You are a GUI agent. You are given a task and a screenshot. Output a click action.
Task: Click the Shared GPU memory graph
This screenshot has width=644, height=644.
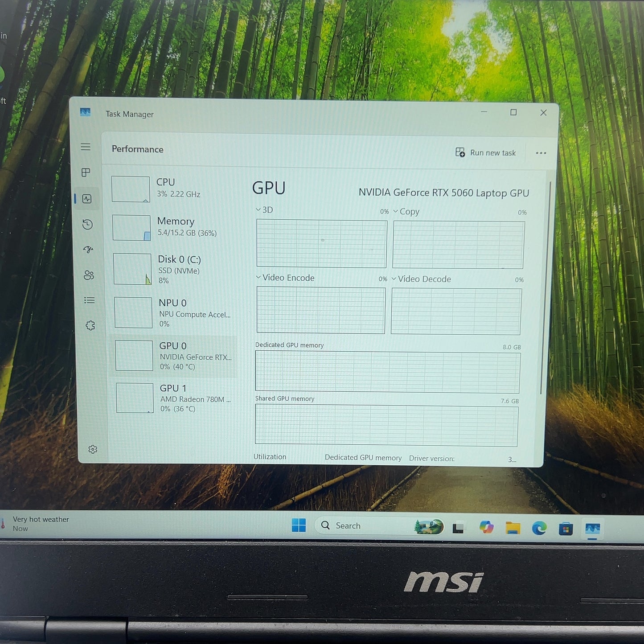coord(386,425)
